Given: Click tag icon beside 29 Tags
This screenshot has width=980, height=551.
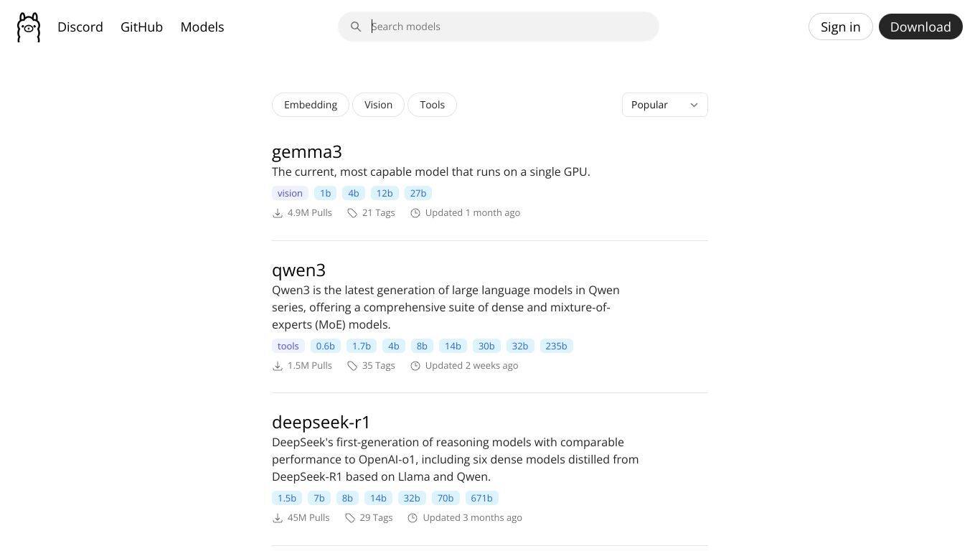Looking at the screenshot, I should (350, 518).
